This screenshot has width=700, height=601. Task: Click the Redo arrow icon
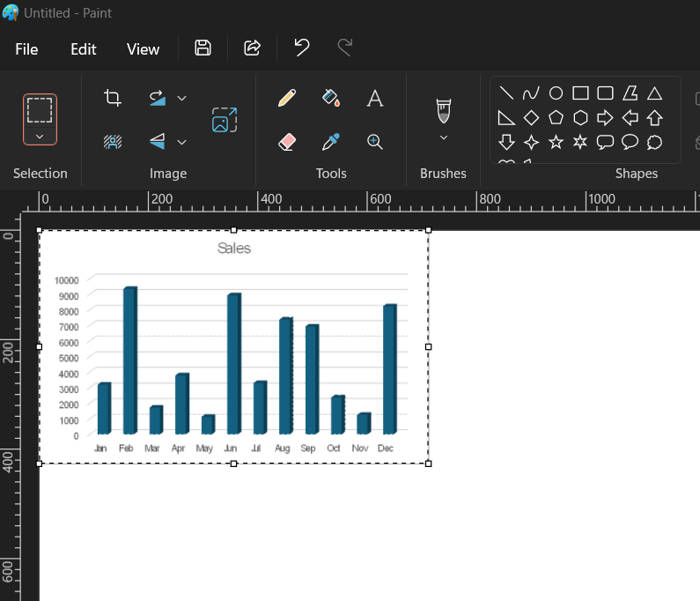(x=344, y=48)
